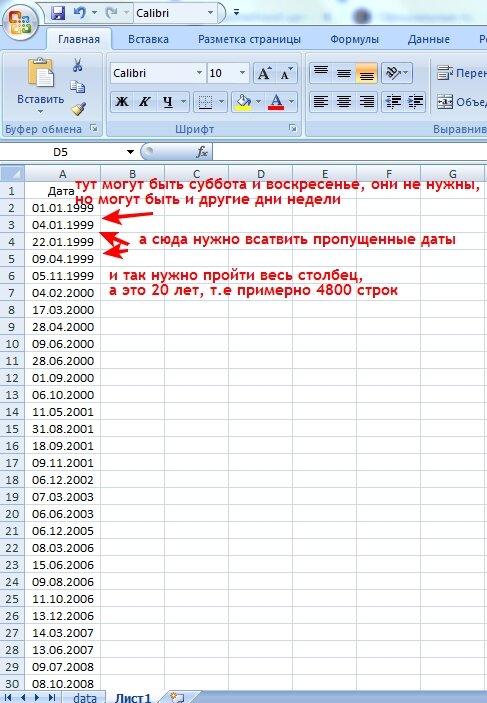Switch to the Главная tab

coord(79,39)
